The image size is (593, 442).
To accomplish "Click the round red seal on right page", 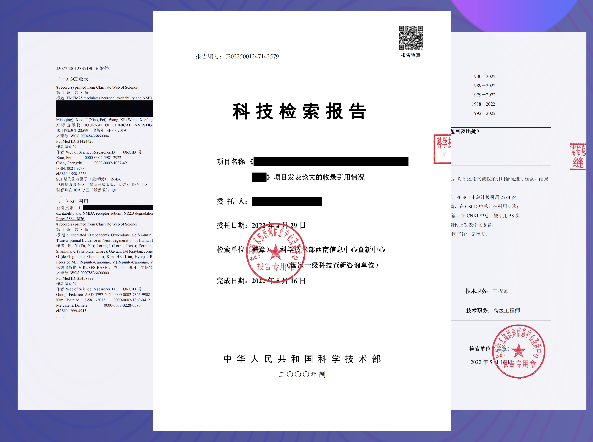I will click(518, 351).
